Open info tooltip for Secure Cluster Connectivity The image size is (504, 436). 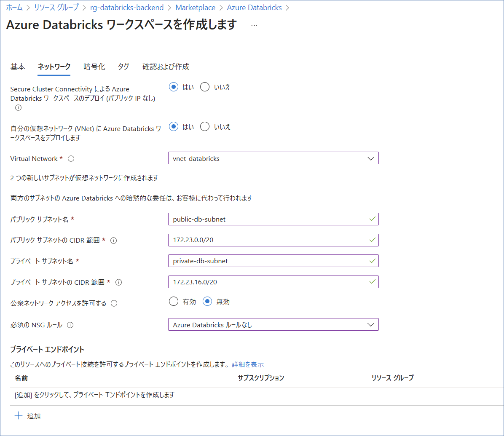[x=18, y=108]
